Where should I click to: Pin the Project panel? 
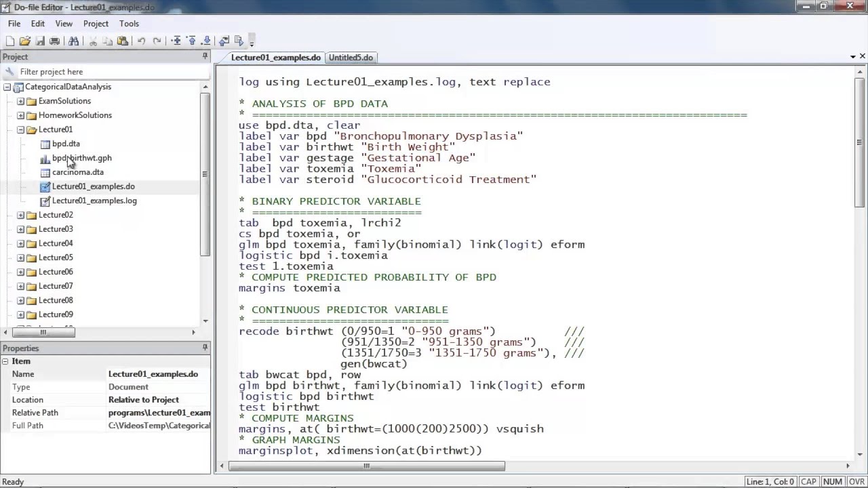point(205,56)
